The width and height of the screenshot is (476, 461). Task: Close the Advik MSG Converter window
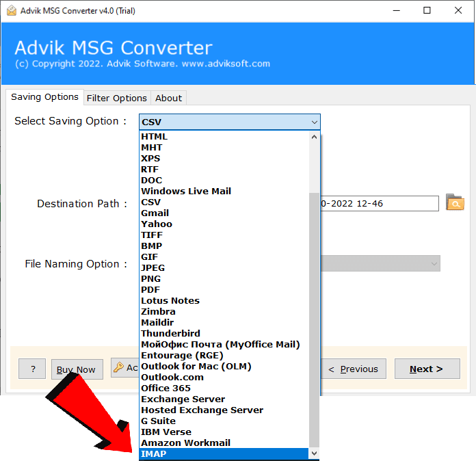coord(458,11)
